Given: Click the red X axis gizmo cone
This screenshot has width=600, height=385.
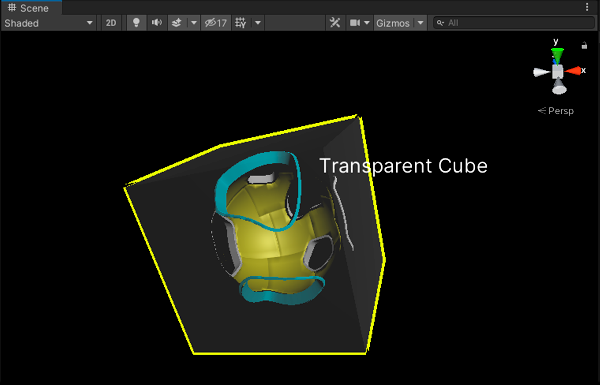Looking at the screenshot, I should click(x=573, y=71).
